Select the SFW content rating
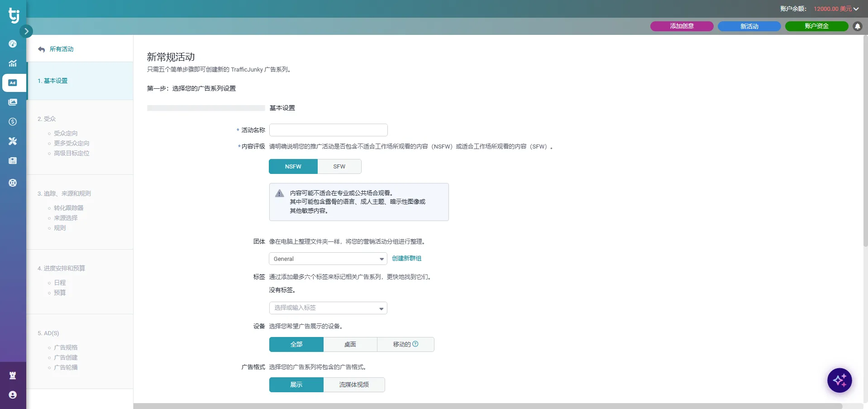This screenshot has height=409, width=868. (x=339, y=167)
